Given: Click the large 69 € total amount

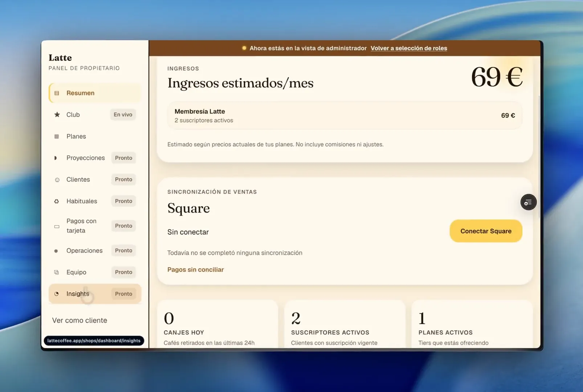Looking at the screenshot, I should [497, 77].
